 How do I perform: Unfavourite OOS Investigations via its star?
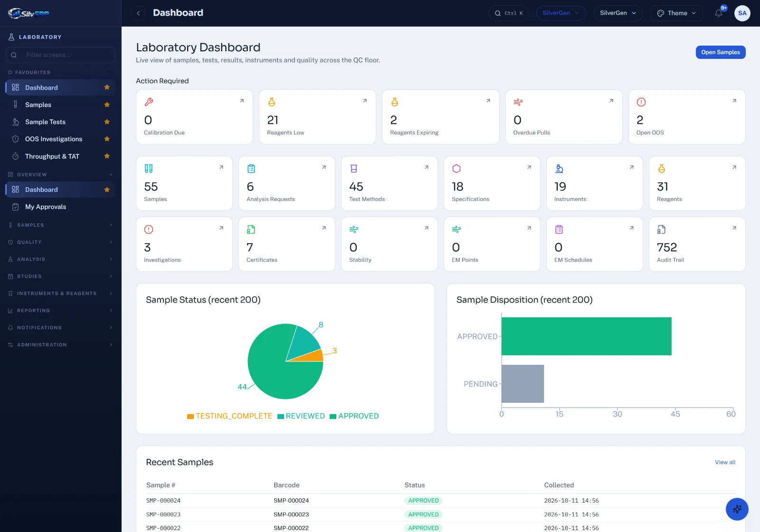pyautogui.click(x=107, y=139)
